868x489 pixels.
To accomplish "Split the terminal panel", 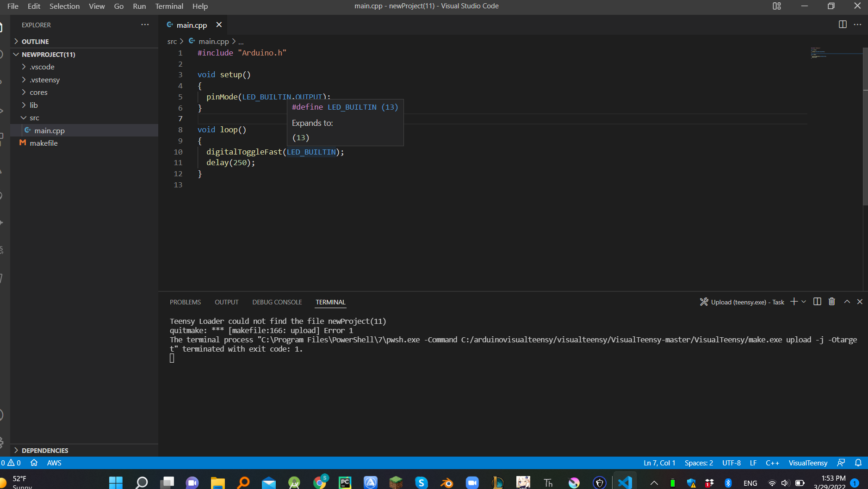I will click(x=817, y=302).
